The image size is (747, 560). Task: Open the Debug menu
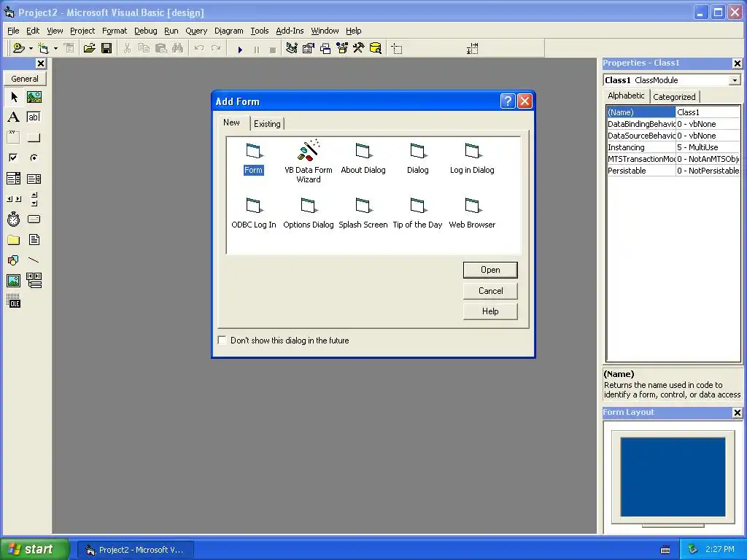(x=145, y=31)
